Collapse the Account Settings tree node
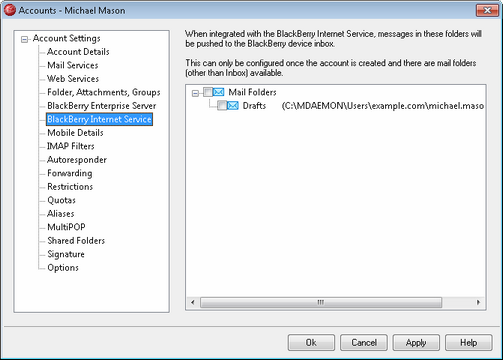503x360 pixels. [24, 39]
